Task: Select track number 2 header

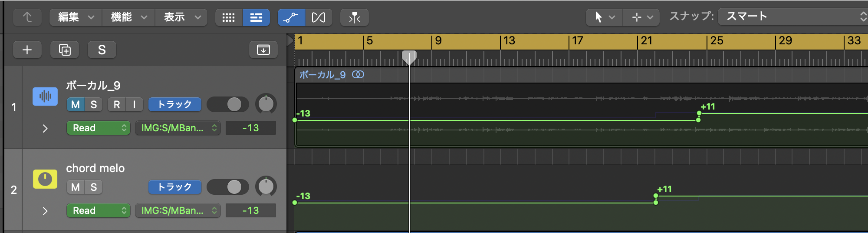Action: click(13, 190)
